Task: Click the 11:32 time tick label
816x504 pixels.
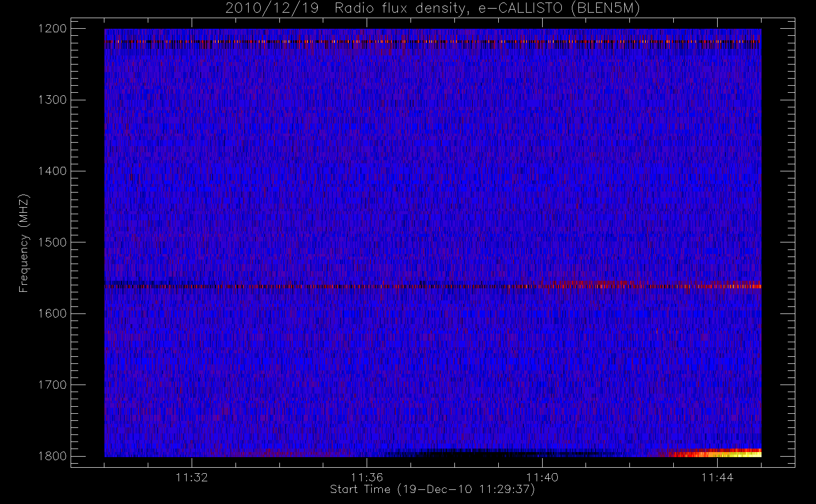Action: [x=192, y=477]
